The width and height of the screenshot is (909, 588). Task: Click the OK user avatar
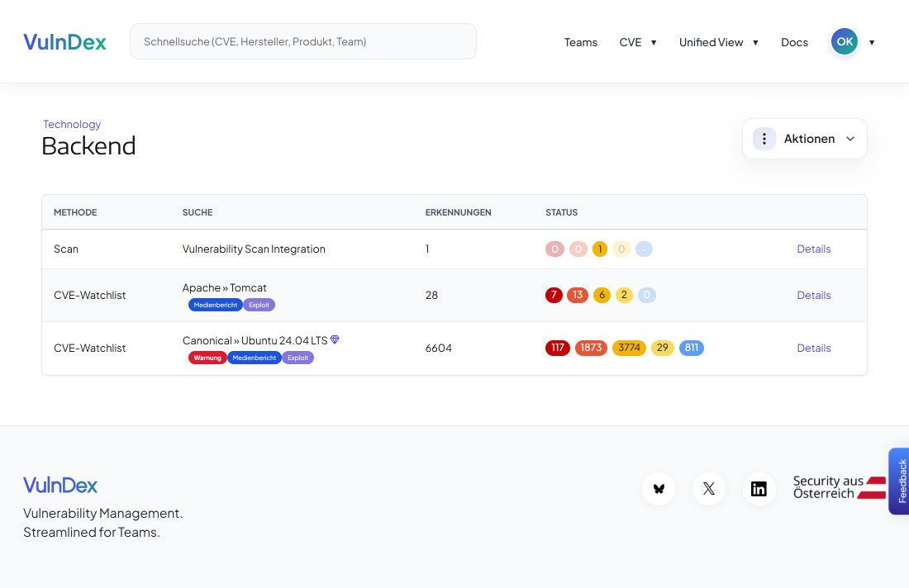844,42
